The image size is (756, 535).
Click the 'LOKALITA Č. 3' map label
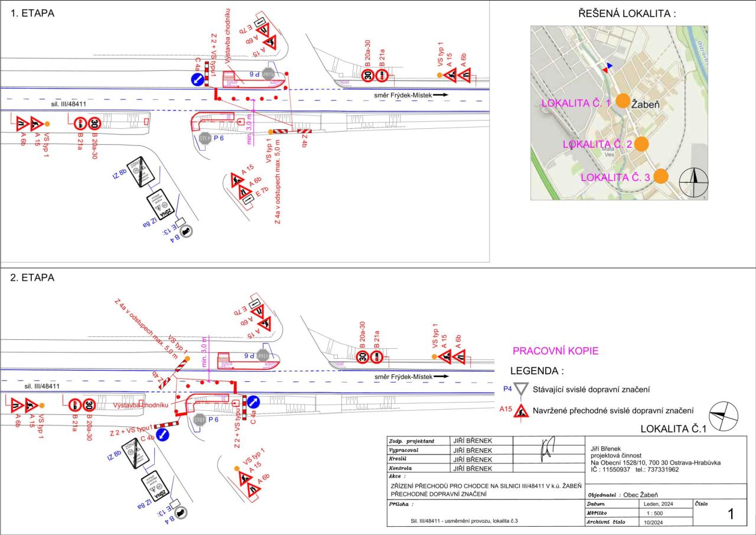point(616,177)
